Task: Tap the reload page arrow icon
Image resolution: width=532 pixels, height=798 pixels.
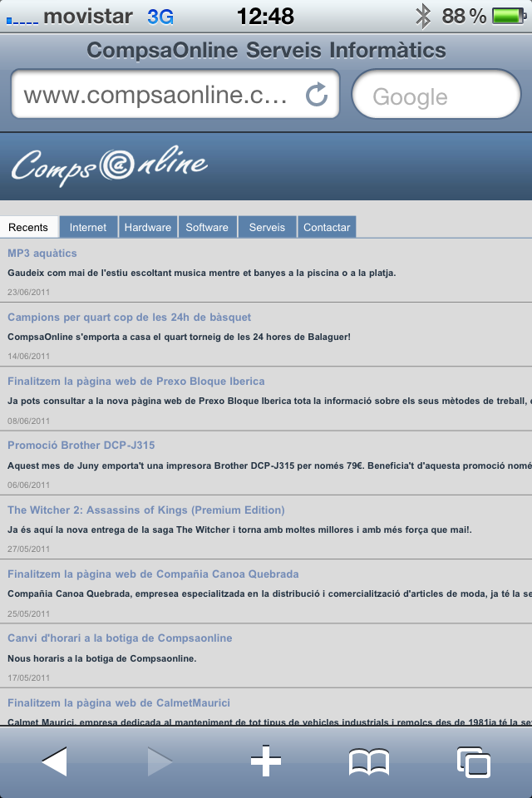Action: click(317, 94)
